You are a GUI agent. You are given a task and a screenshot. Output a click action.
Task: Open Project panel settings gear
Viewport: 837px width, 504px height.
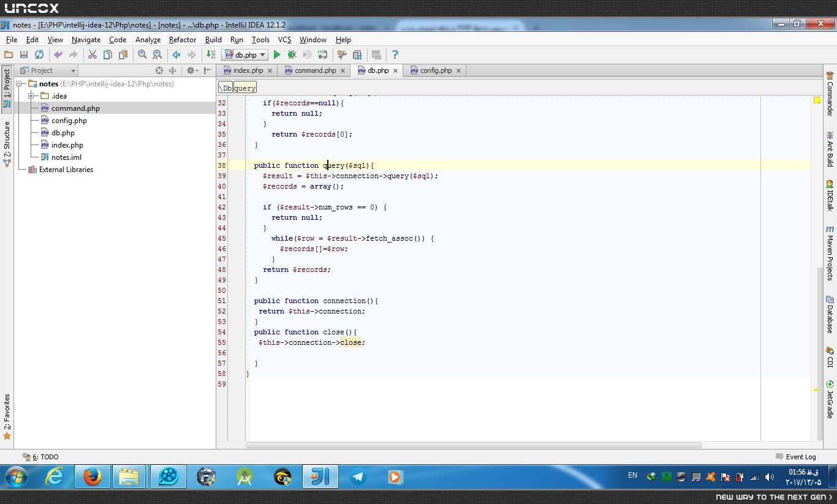click(192, 70)
